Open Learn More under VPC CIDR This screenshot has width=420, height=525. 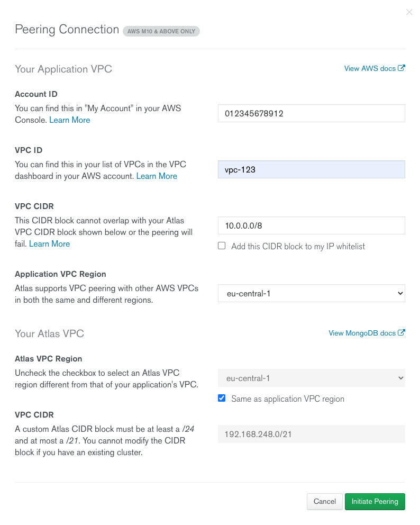49,244
